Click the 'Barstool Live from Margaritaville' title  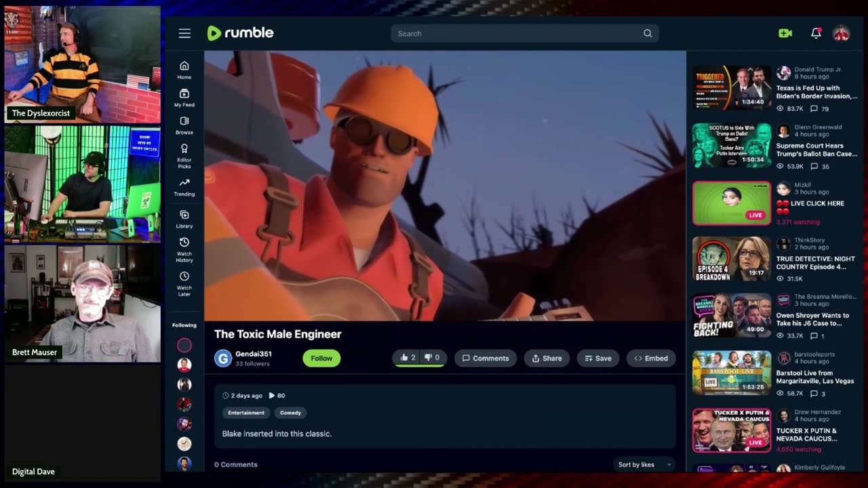pos(815,377)
